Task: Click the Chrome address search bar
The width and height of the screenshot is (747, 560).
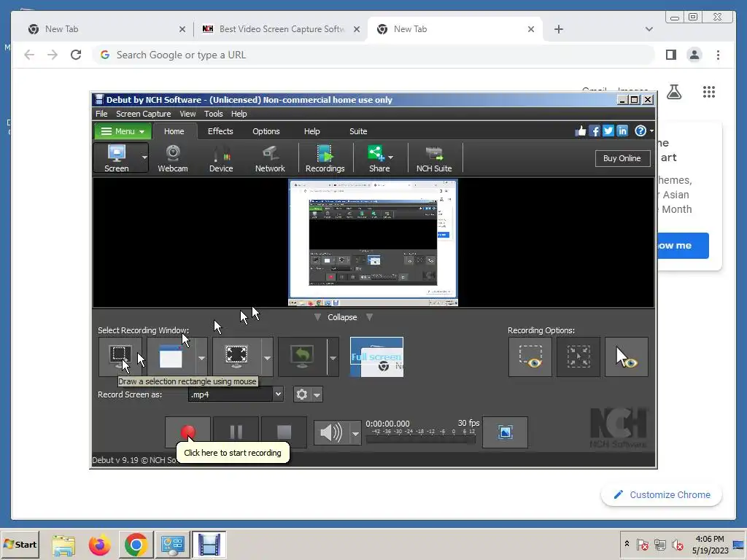Action: [x=373, y=55]
